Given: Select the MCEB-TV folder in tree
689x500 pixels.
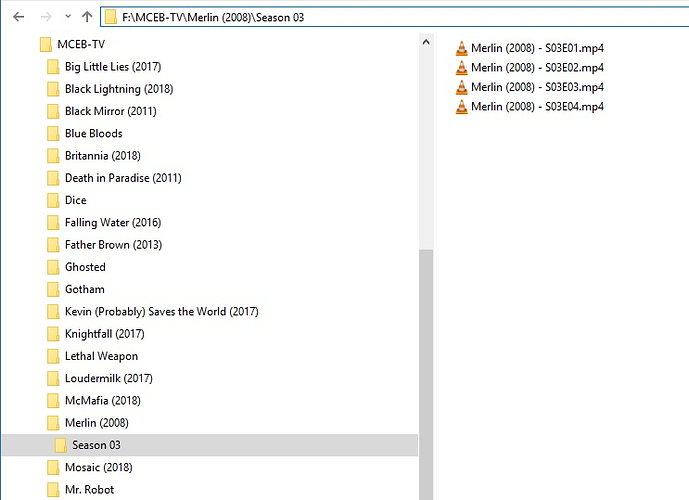Looking at the screenshot, I should click(x=81, y=44).
